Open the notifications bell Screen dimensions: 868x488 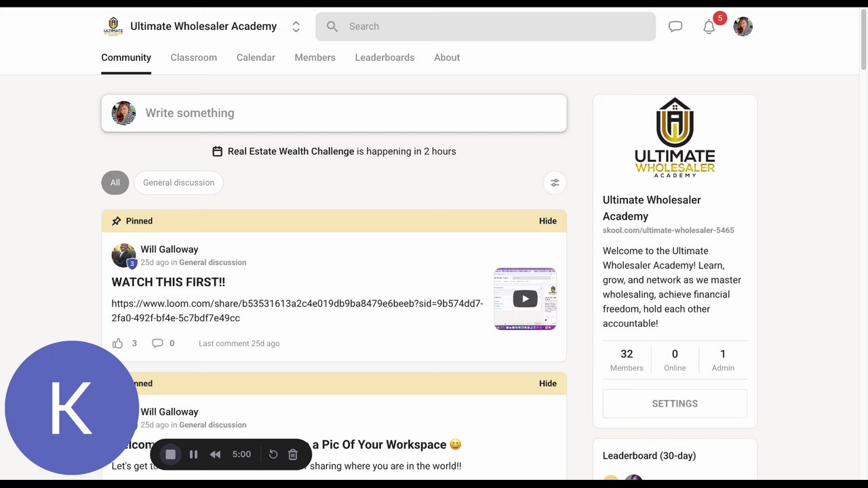(x=709, y=26)
